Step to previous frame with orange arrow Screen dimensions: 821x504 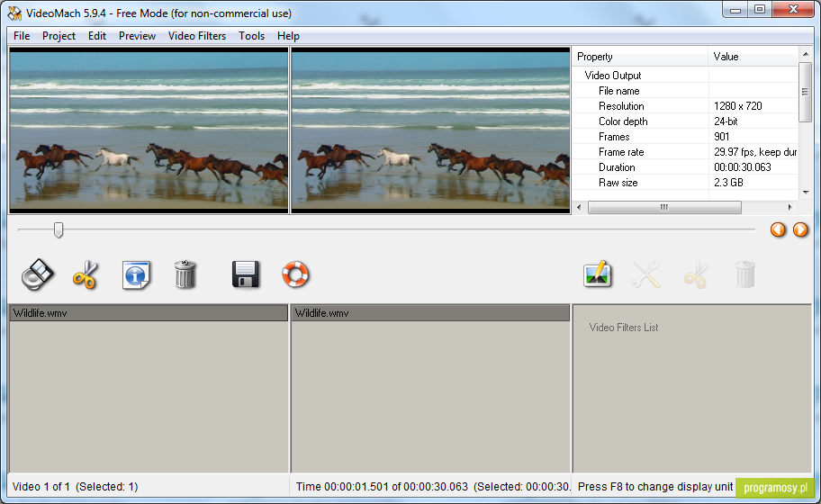[778, 229]
